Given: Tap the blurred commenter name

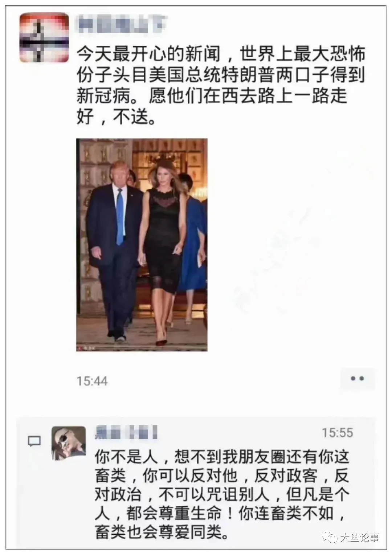Looking at the screenshot, I should point(126,433).
